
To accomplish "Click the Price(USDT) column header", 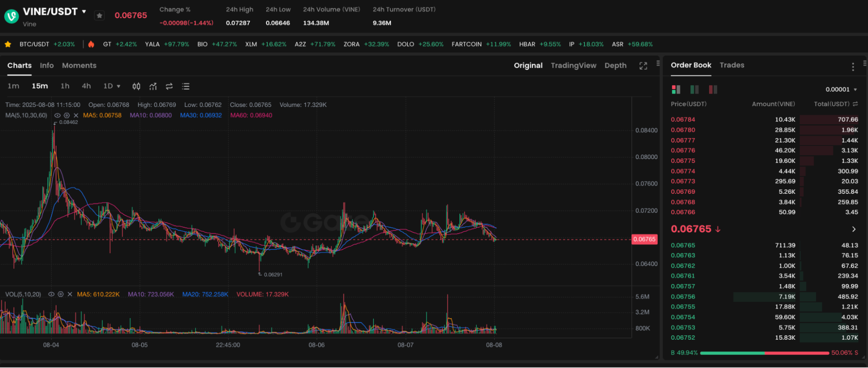I will point(688,104).
